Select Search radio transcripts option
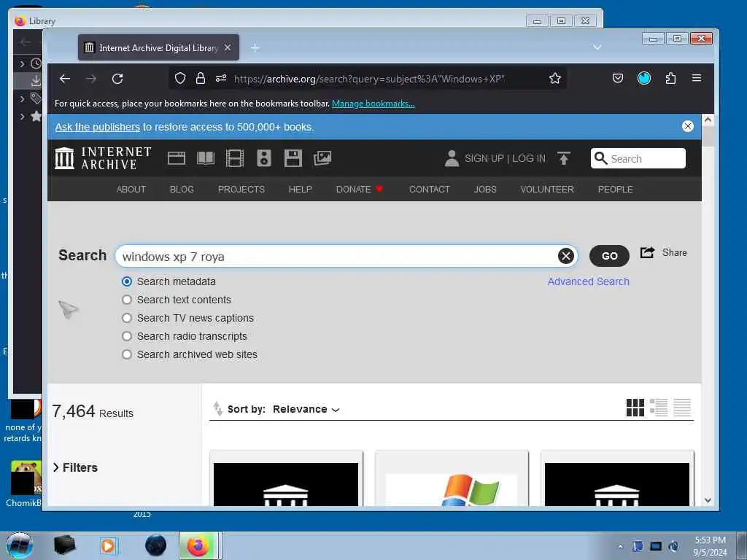This screenshot has height=560, width=747. point(126,336)
